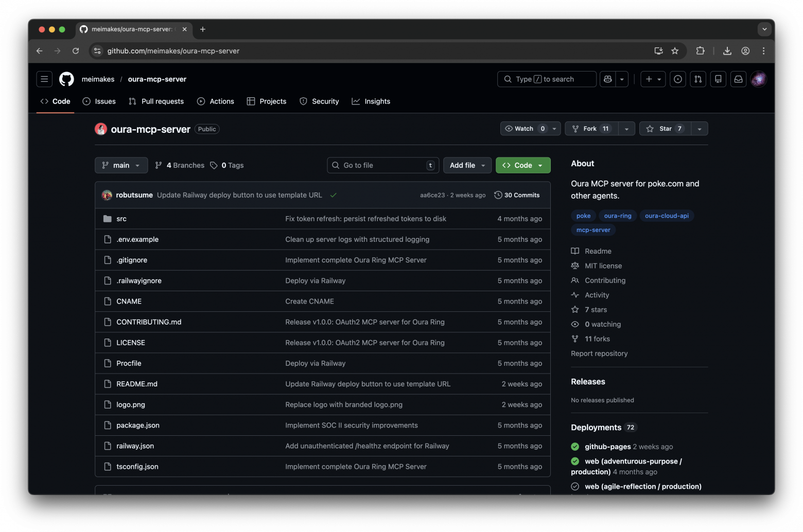Switch to the Insights tab
Image resolution: width=803 pixels, height=532 pixels.
pos(371,101)
